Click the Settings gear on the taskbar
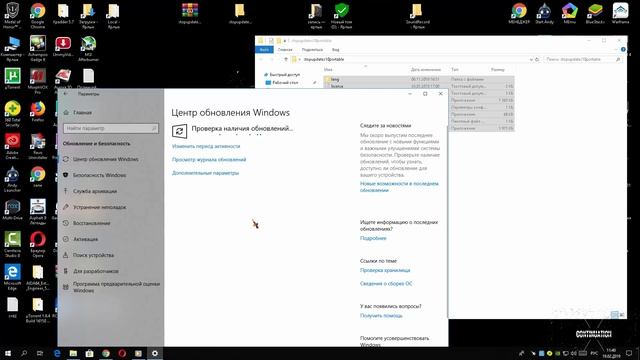The width and height of the screenshot is (640, 360). coord(155,353)
